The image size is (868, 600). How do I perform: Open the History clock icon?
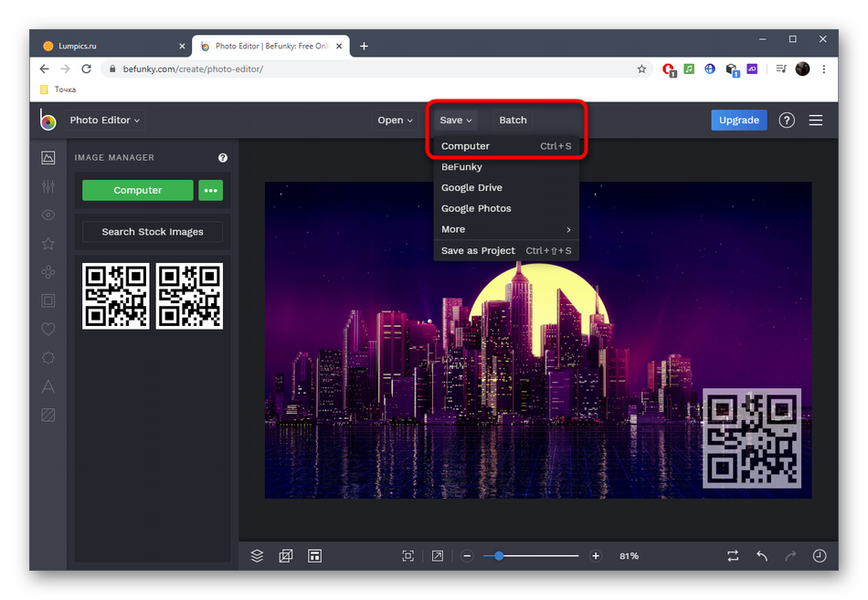coord(820,555)
